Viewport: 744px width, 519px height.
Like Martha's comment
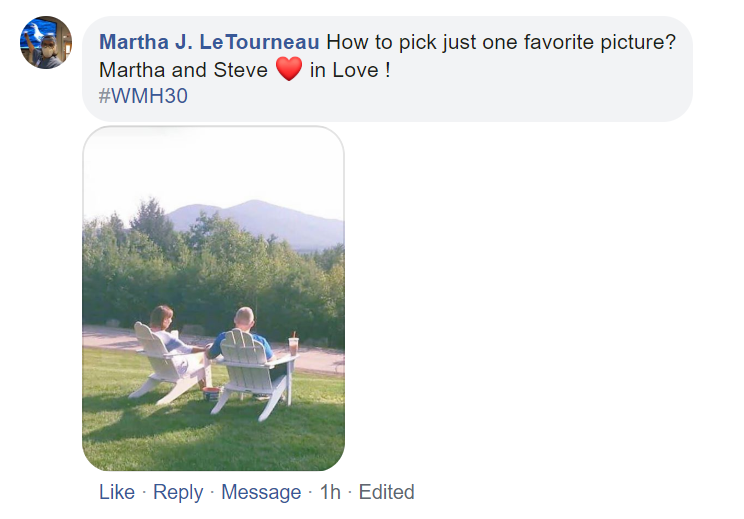click(x=117, y=492)
